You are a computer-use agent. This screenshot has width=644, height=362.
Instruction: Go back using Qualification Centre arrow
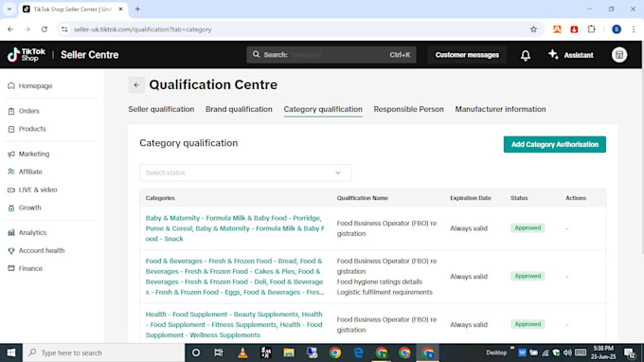tap(136, 85)
